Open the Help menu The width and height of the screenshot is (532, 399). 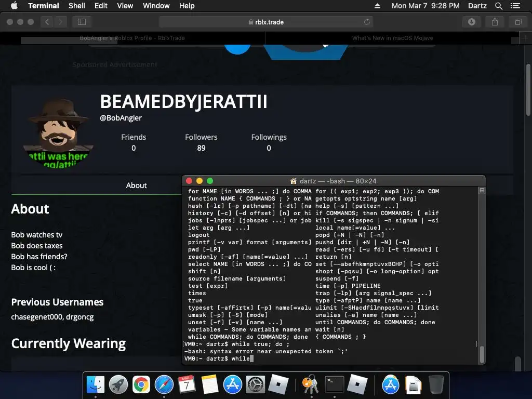click(187, 6)
